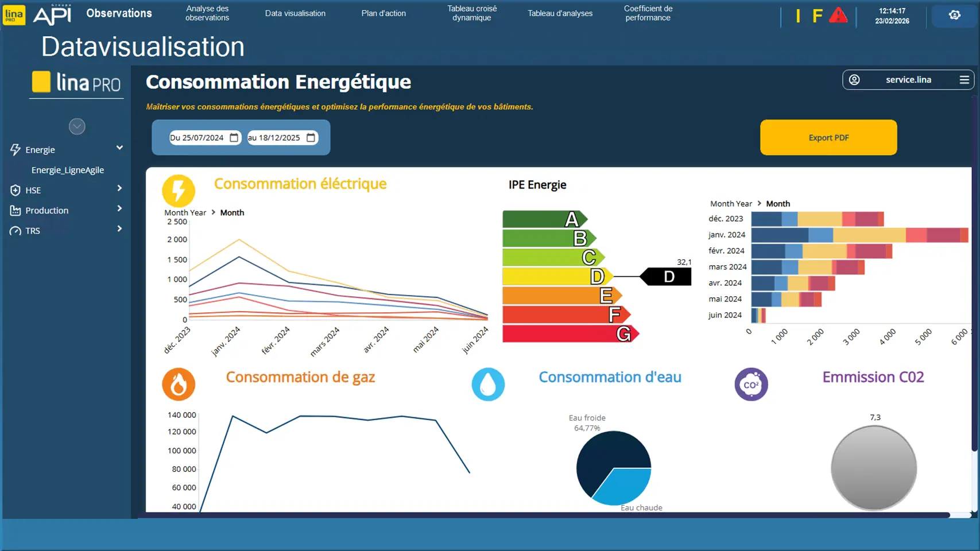Image resolution: width=980 pixels, height=551 pixels.
Task: Click the blue water drop icon
Action: click(x=488, y=384)
